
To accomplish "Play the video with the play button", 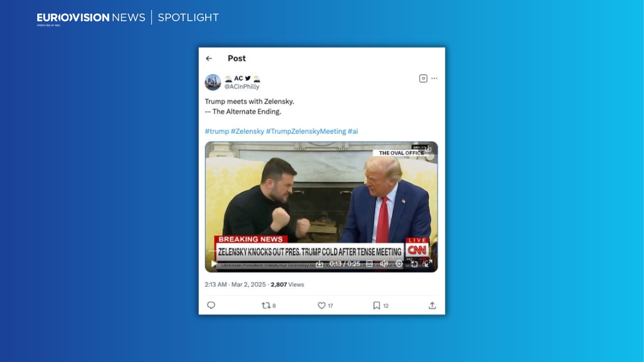I will pyautogui.click(x=214, y=263).
